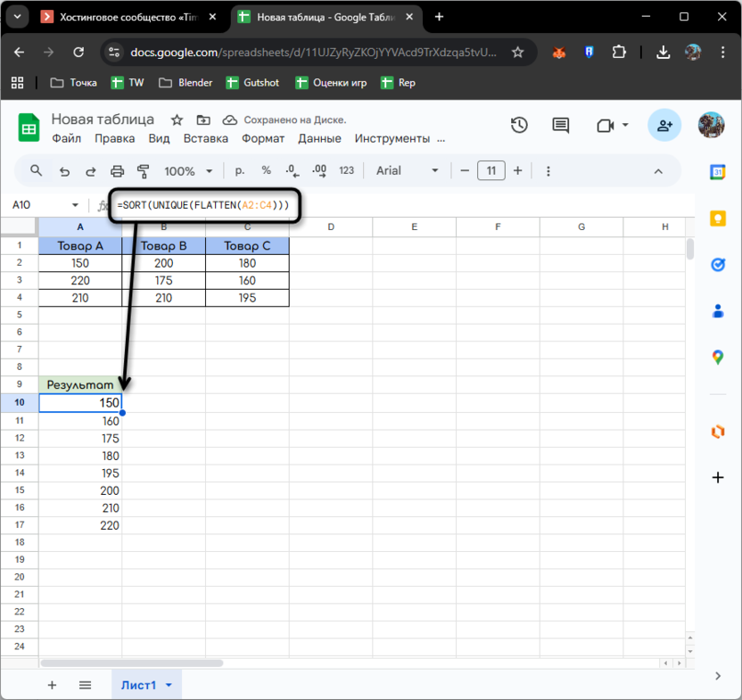Format as percent
The width and height of the screenshot is (742, 700).
click(x=267, y=171)
